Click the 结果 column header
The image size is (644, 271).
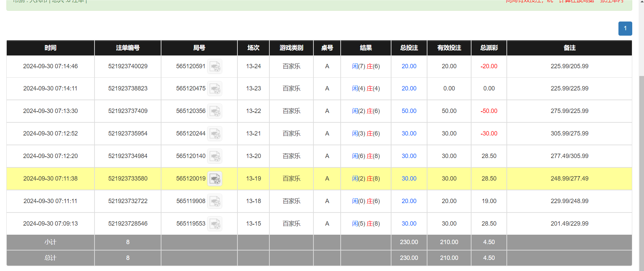coord(366,48)
